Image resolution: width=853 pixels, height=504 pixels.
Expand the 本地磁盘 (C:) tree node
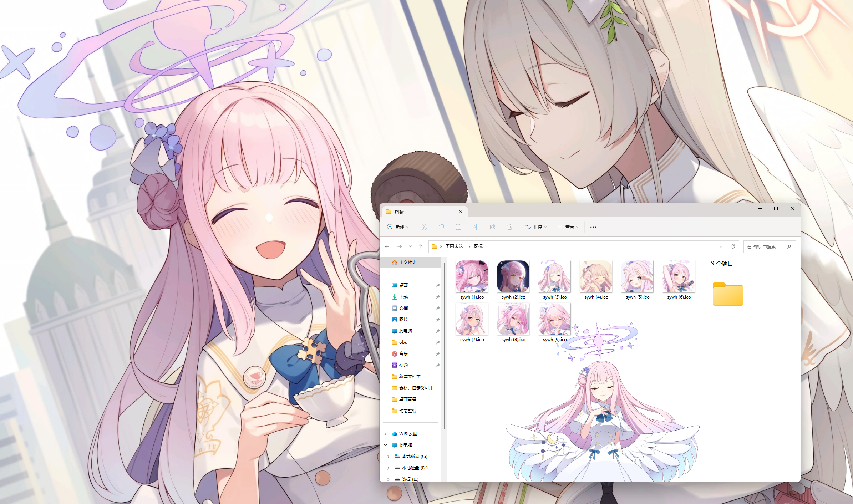pos(389,457)
